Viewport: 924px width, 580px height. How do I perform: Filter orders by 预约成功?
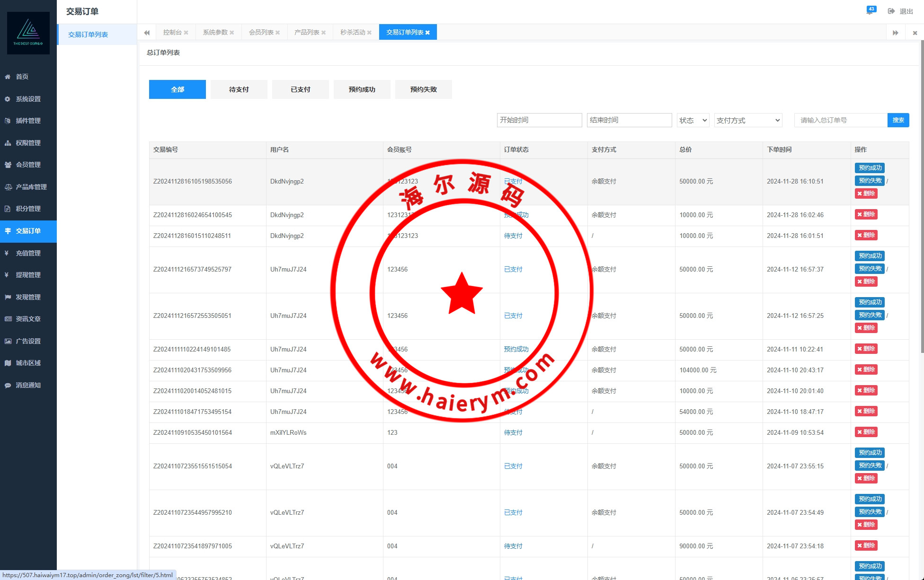click(362, 89)
